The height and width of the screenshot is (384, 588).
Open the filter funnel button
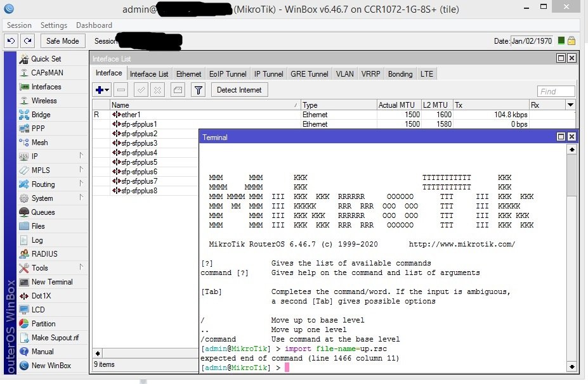coord(199,90)
